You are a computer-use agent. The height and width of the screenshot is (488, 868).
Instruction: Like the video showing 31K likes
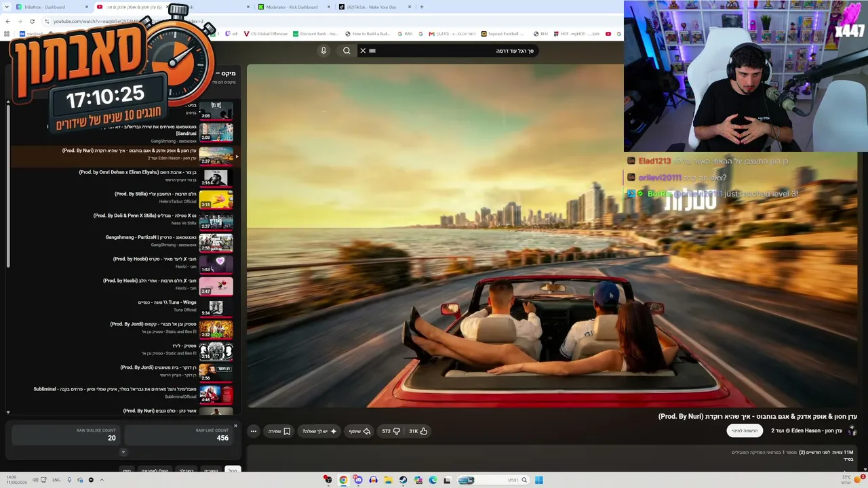pyautogui.click(x=418, y=431)
